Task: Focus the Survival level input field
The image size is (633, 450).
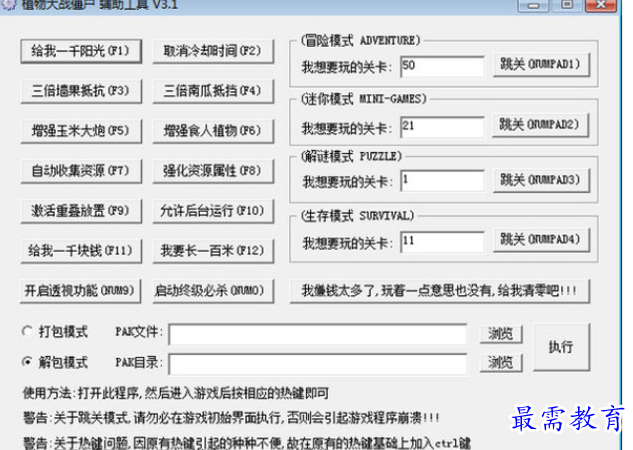Action: click(442, 242)
